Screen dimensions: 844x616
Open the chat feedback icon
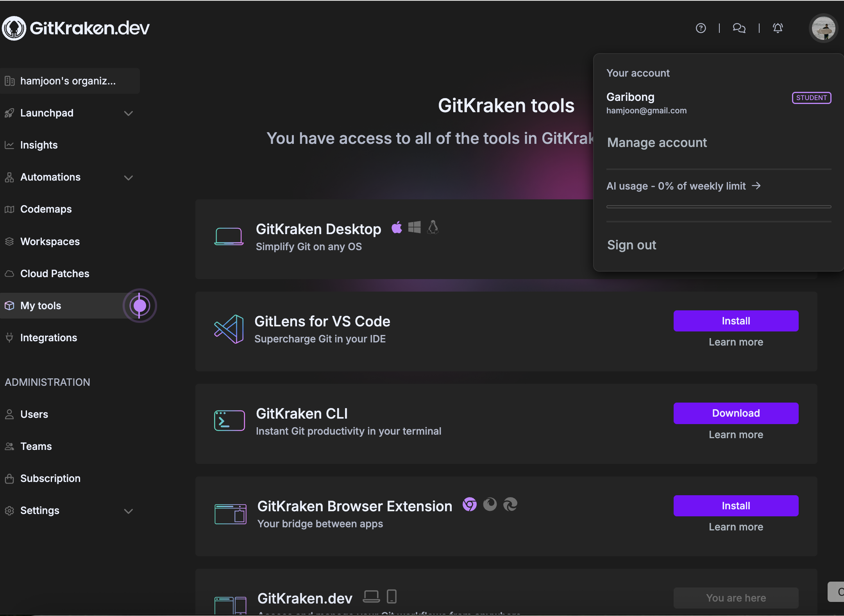[x=739, y=28]
